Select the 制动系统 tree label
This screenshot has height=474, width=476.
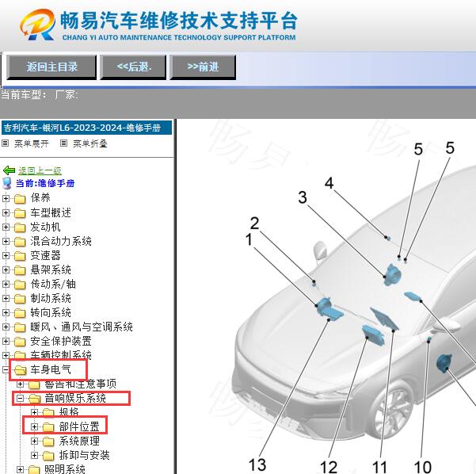pyautogui.click(x=51, y=298)
